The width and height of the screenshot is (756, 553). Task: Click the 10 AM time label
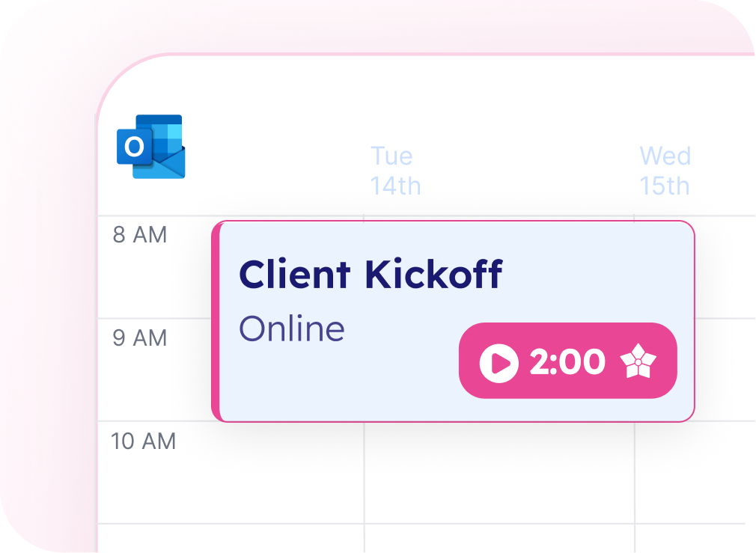[x=143, y=442]
